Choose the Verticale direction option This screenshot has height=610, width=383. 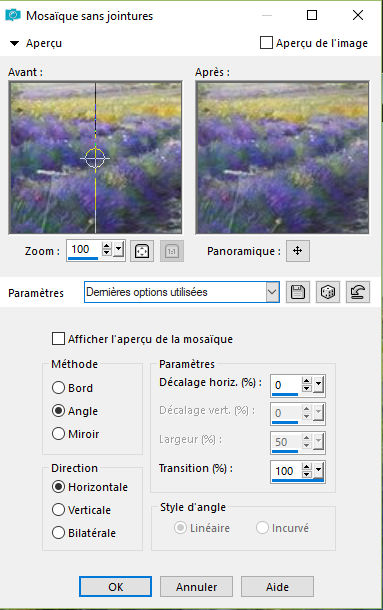(58, 510)
